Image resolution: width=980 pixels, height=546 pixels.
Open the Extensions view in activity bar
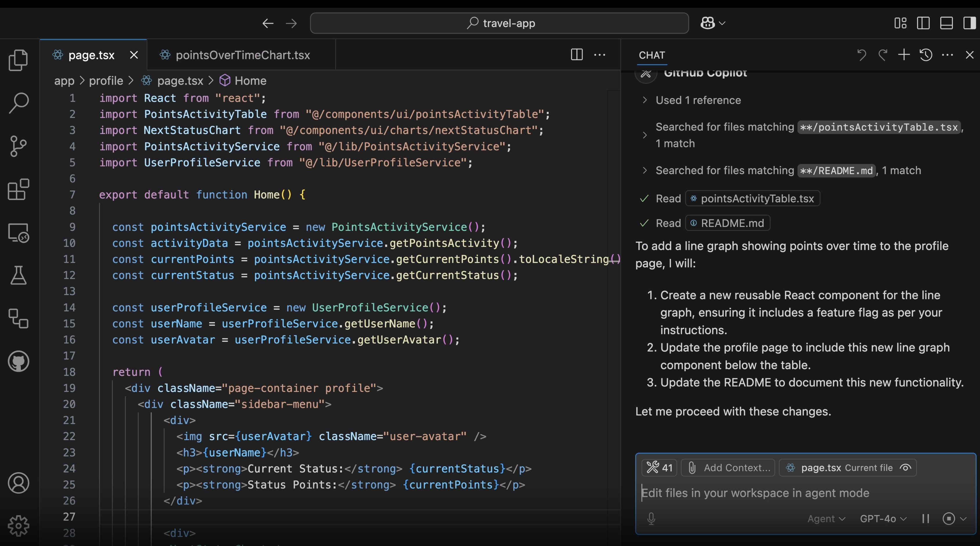(x=18, y=189)
